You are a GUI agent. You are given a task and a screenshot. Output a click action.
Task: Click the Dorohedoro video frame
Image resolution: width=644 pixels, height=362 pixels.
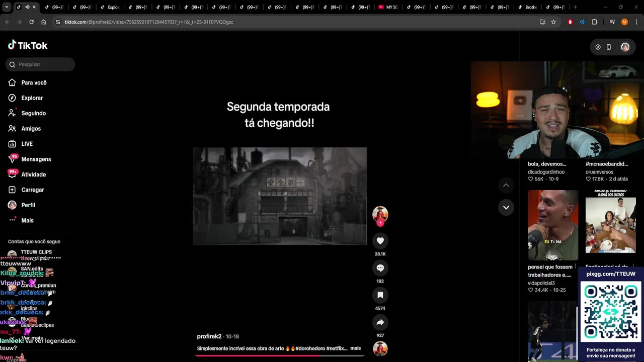(280, 196)
